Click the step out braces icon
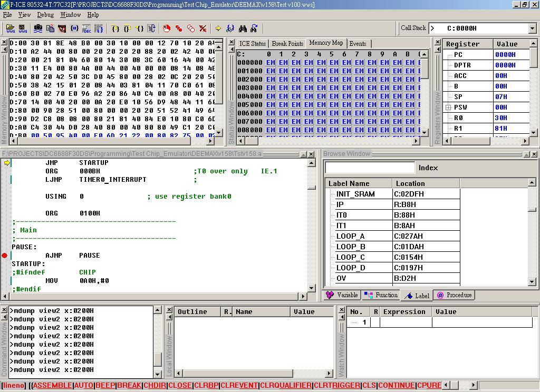540x392 pixels. [x=139, y=28]
